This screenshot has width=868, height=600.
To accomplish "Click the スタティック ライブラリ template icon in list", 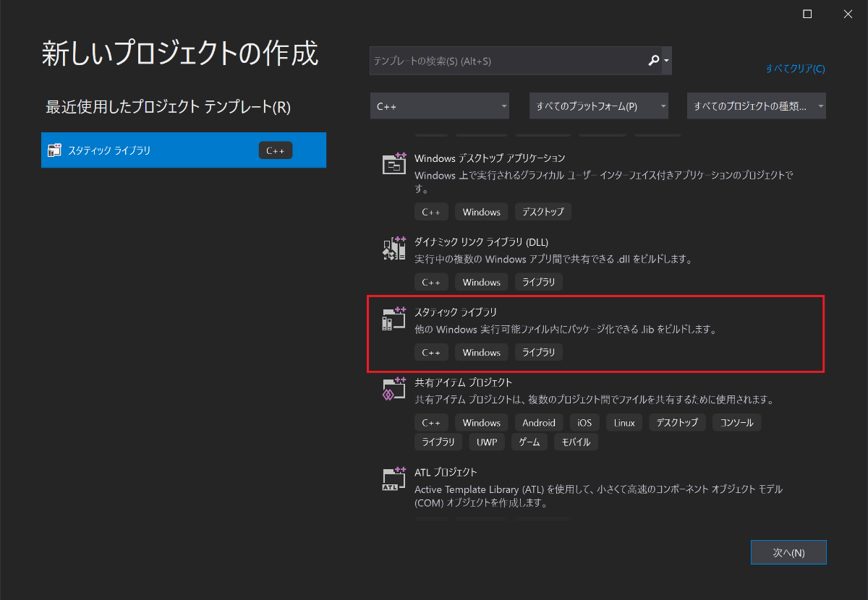I will pos(394,319).
